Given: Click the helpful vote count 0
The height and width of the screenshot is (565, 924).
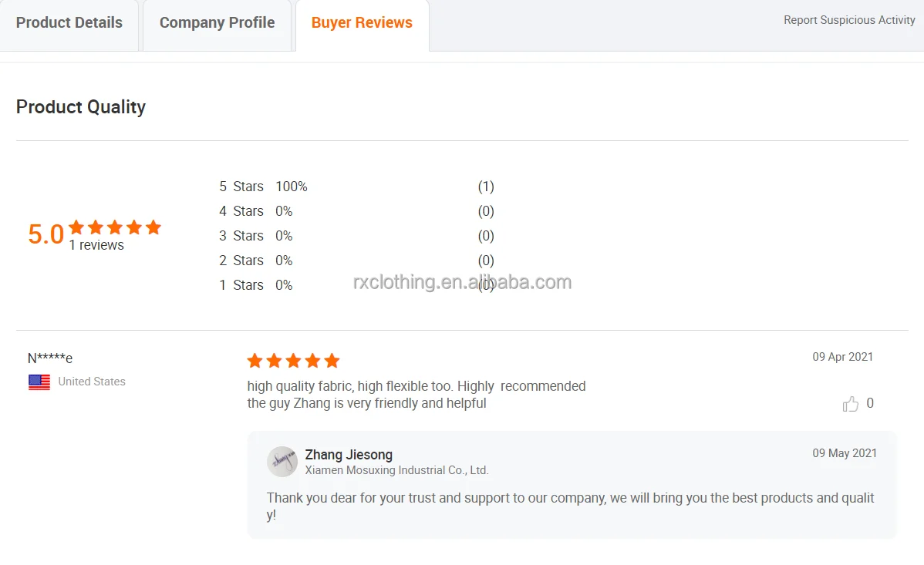Looking at the screenshot, I should click(870, 404).
